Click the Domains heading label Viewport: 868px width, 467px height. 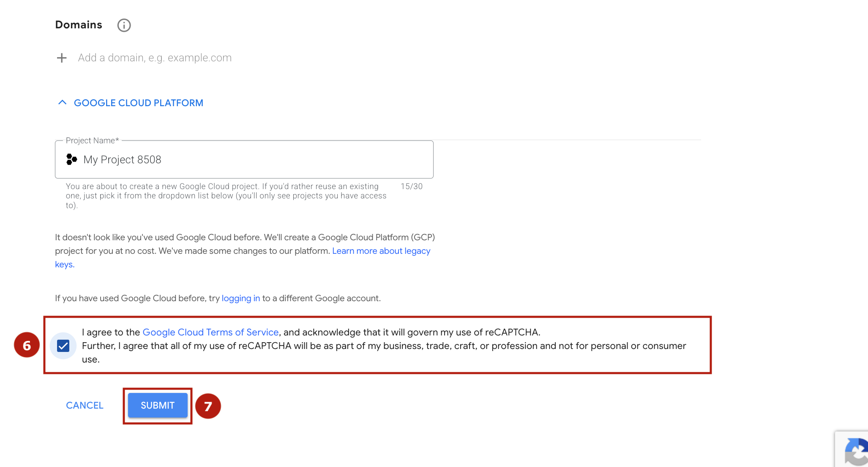pyautogui.click(x=79, y=25)
